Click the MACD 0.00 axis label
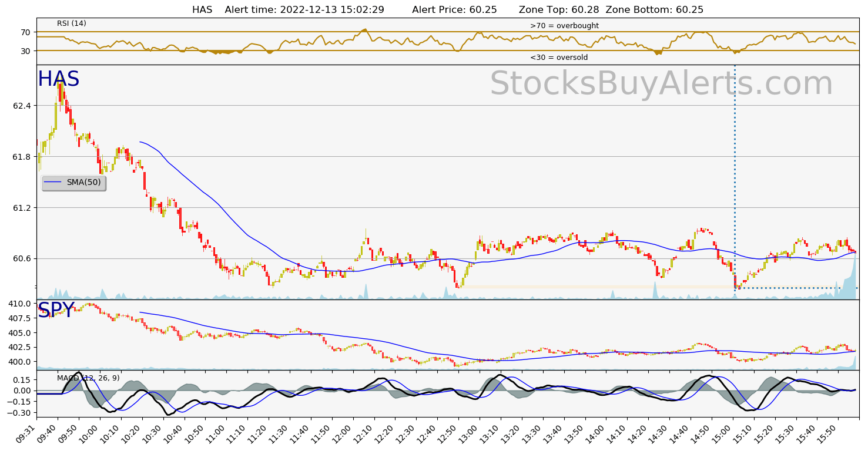This screenshot has width=868, height=451. click(22, 391)
